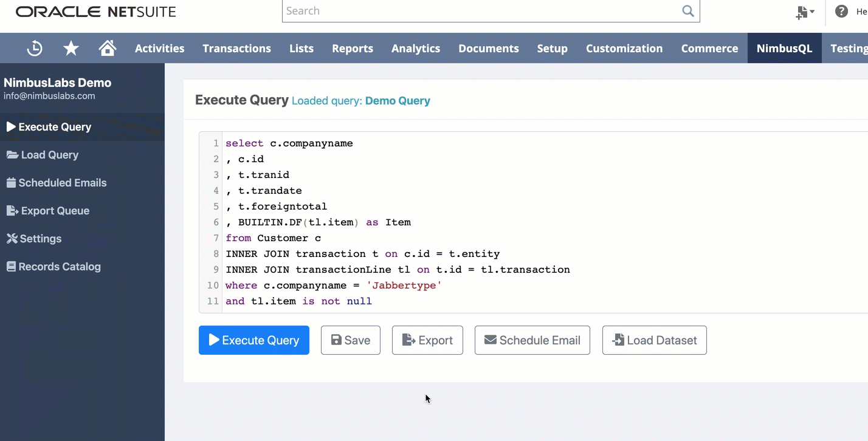Viewport: 868px width, 441px height.
Task: Open the Lists menu
Action: click(x=301, y=49)
